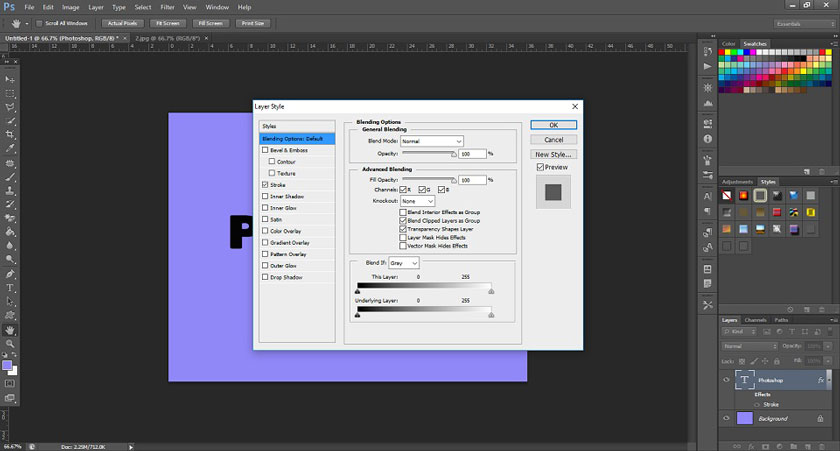Viewport: 840px width, 451px height.
Task: Select the Zoom tool in the toolbox
Action: click(10, 344)
